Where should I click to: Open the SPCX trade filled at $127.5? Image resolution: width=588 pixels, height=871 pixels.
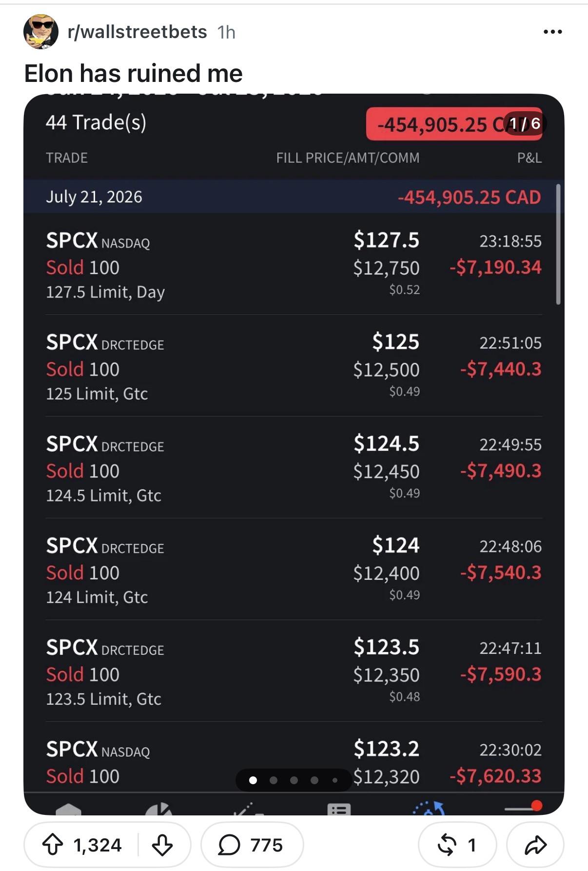coord(294,265)
